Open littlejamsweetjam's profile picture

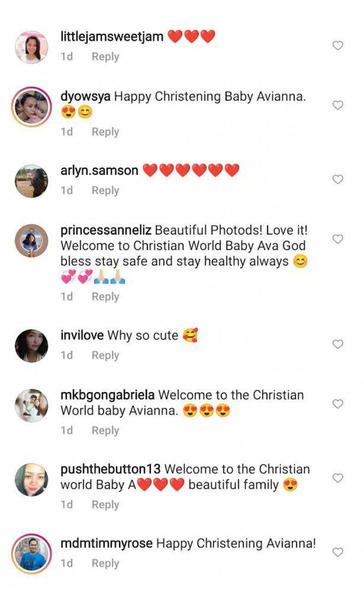point(31,47)
